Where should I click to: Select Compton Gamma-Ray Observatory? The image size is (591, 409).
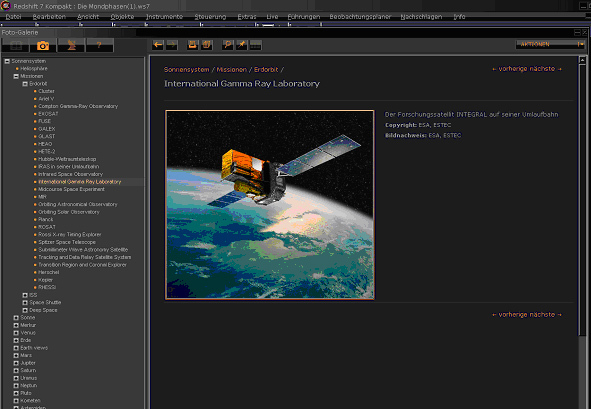pyautogui.click(x=78, y=106)
